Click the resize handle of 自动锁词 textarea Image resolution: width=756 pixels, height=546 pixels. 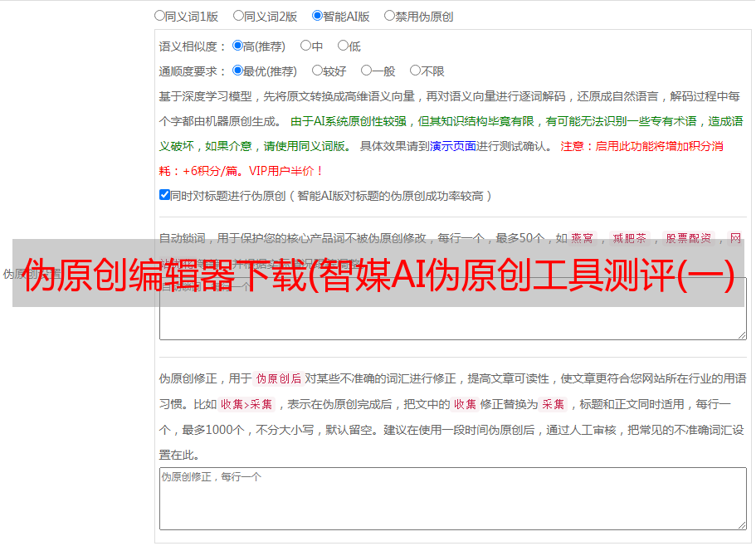pyautogui.click(x=742, y=335)
